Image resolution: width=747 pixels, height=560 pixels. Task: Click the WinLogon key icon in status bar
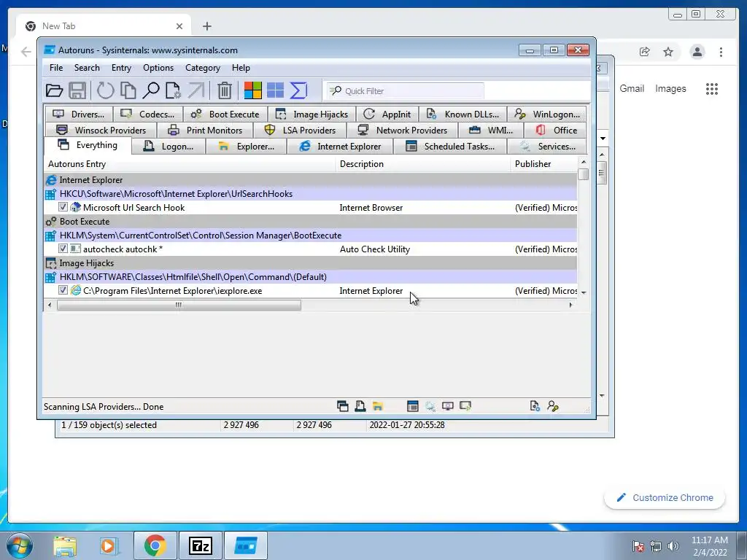[553, 406]
